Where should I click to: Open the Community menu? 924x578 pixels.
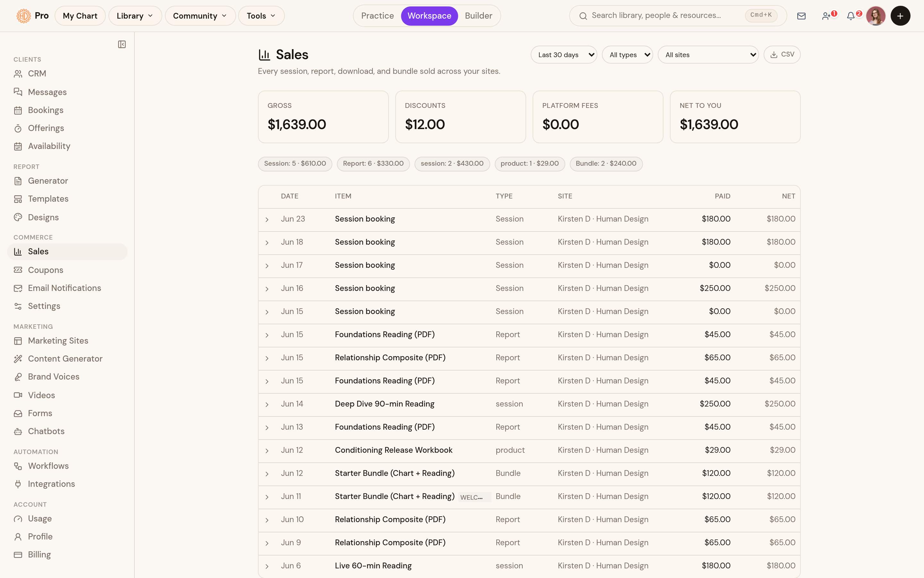pos(200,16)
